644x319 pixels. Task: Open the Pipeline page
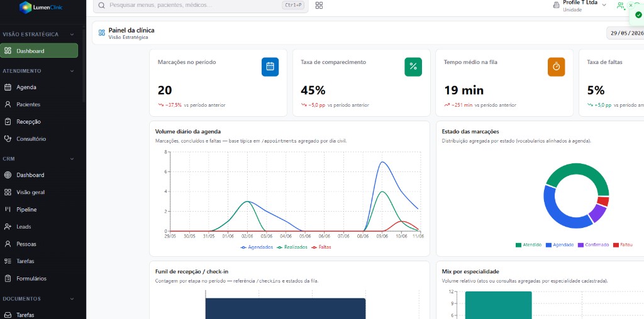[40, 210]
